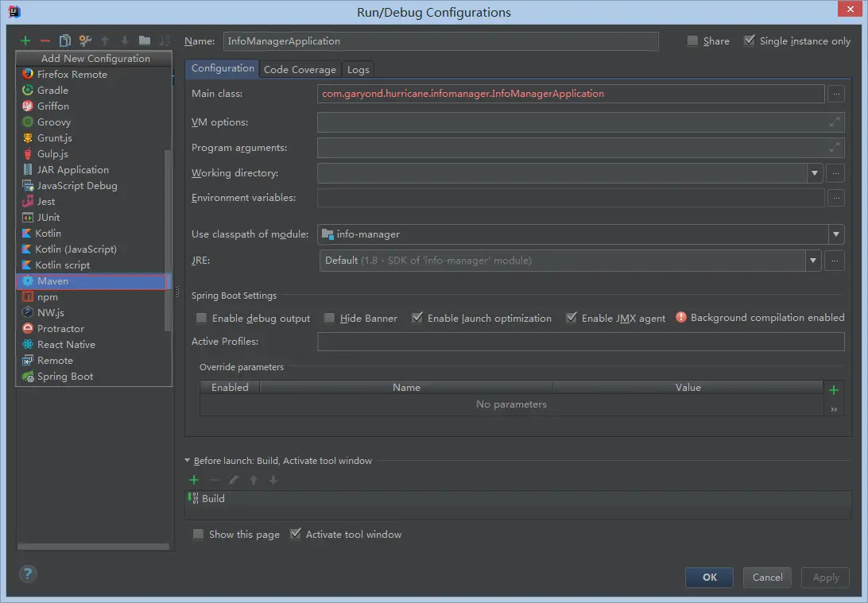The image size is (868, 603).
Task: Select Kotlin configuration type
Action: point(91,234)
